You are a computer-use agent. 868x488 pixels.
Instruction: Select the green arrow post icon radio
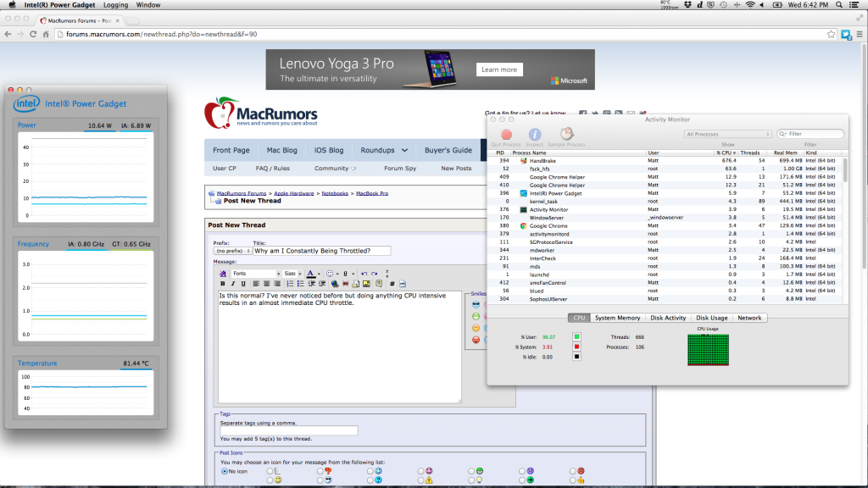[x=522, y=480]
